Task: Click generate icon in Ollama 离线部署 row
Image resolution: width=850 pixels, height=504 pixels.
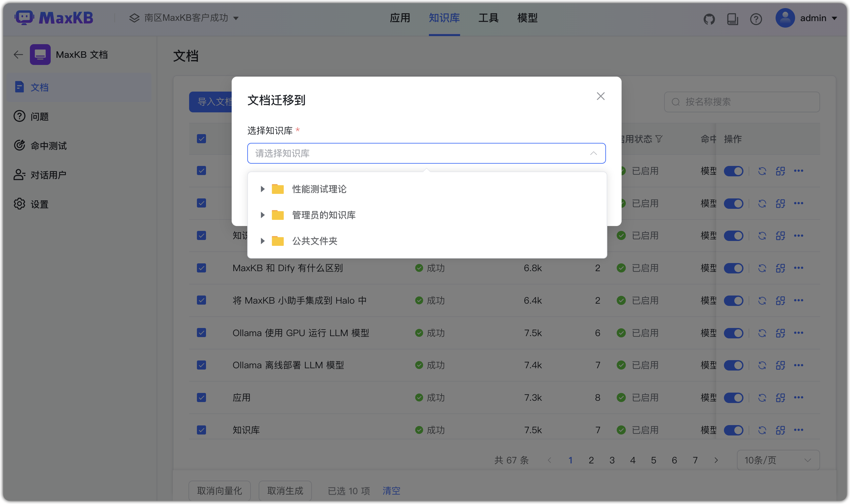Action: [x=780, y=365]
